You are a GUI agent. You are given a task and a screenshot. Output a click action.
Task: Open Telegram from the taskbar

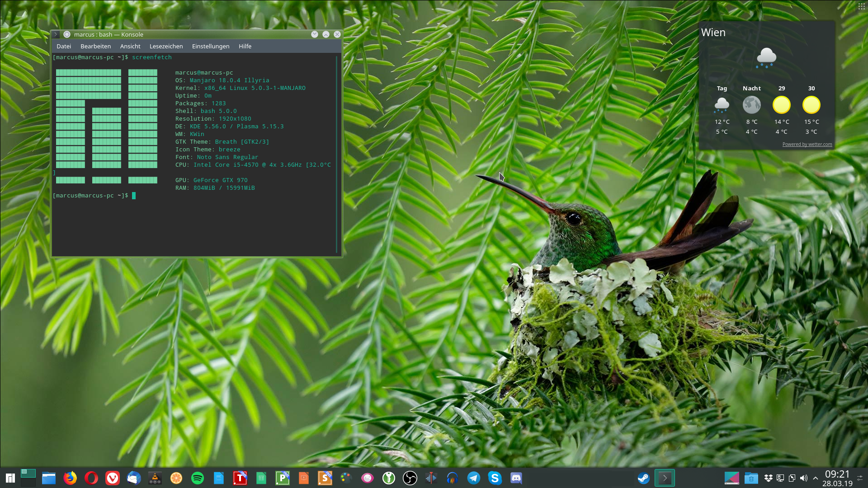point(474,478)
